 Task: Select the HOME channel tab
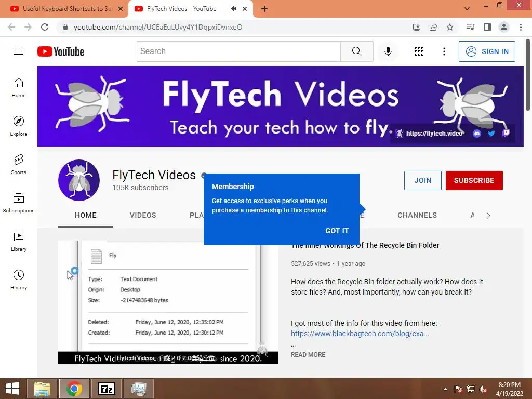coord(86,215)
